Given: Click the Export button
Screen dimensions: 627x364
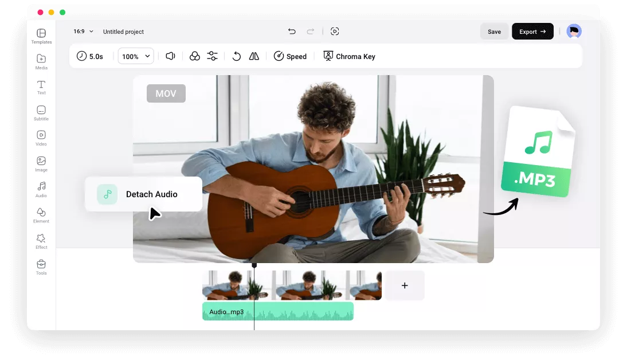Looking at the screenshot, I should point(532,31).
